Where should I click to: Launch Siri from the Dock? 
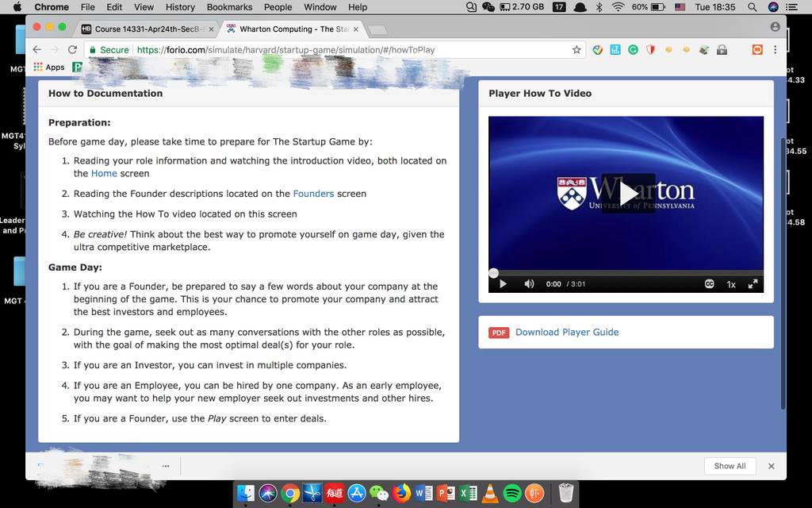tap(268, 493)
